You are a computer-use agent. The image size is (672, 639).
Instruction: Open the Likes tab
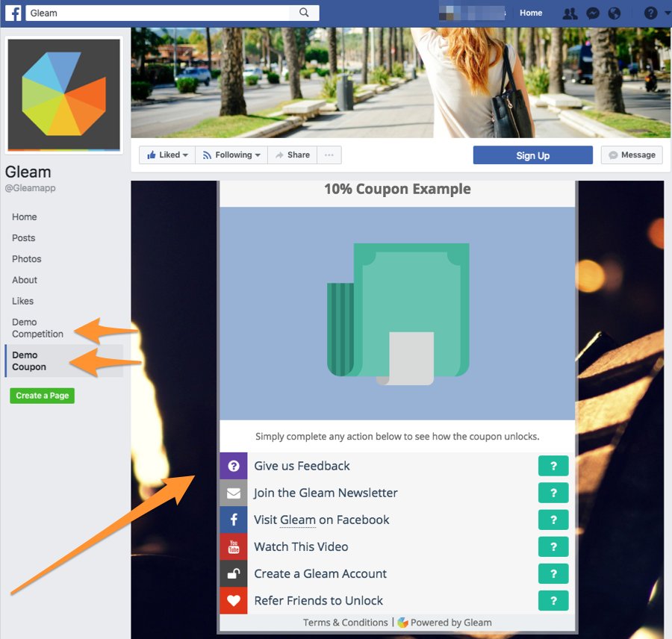pyautogui.click(x=22, y=301)
